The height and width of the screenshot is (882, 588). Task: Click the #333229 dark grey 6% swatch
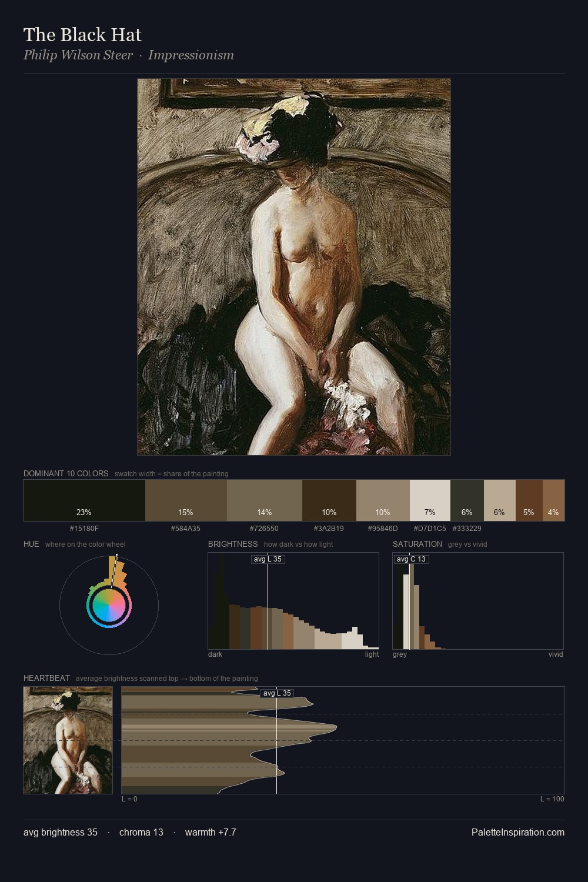467,500
